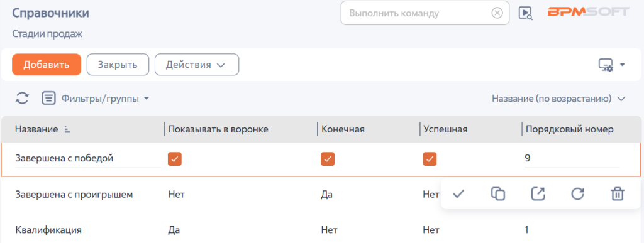Click the BPMSoft logo
Image resolution: width=644 pixels, height=243 pixels.
click(588, 12)
